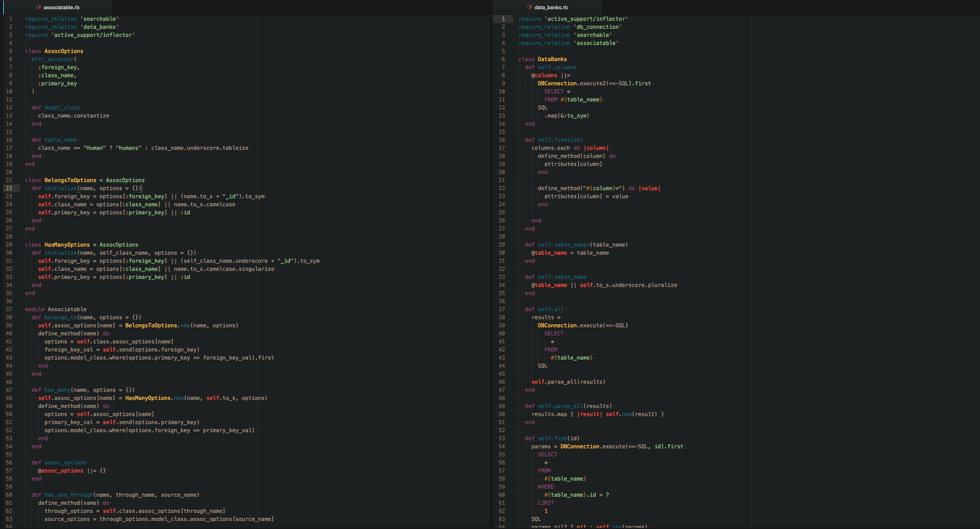Image resolution: width=980 pixels, height=529 pixels.
Task: Click 'self.parse_all(results)' call in the right pane
Action: point(568,382)
